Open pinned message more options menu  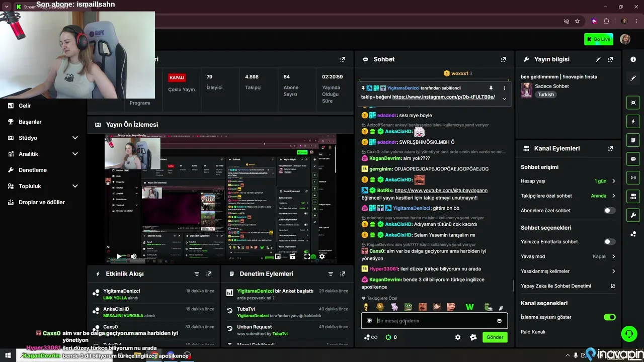(x=504, y=88)
